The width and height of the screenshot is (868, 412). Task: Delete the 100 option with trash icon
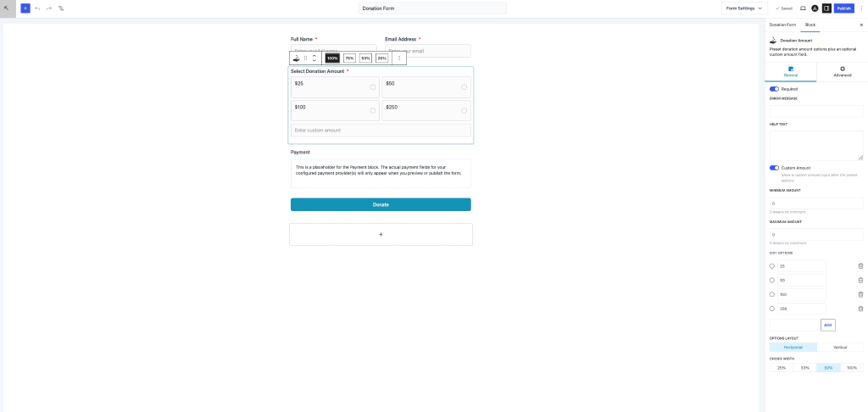860,295
